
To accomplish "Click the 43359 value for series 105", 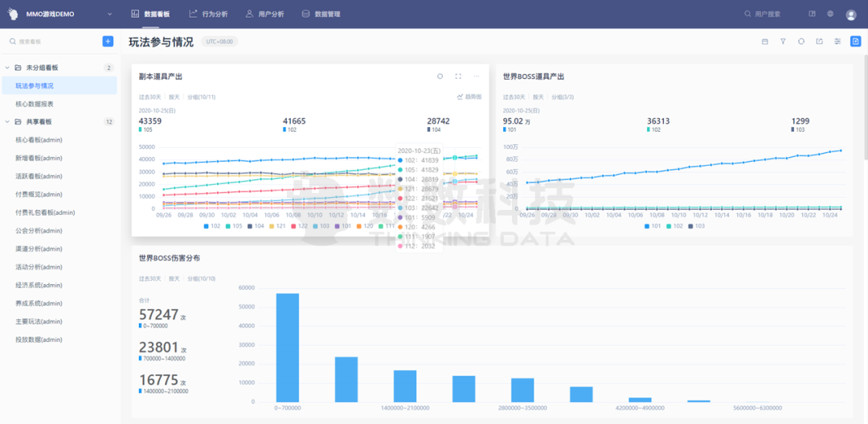I will tap(150, 121).
